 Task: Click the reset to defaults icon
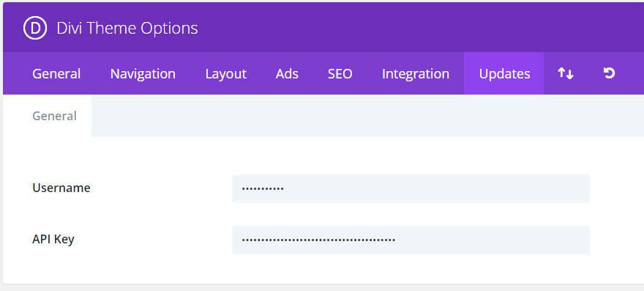[x=609, y=73]
